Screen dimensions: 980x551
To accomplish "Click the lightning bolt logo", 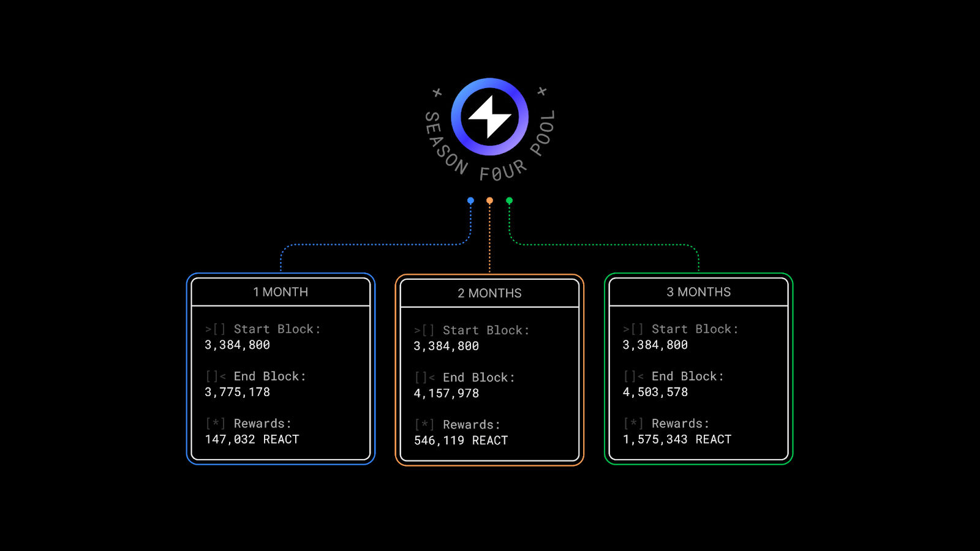I will [x=489, y=116].
